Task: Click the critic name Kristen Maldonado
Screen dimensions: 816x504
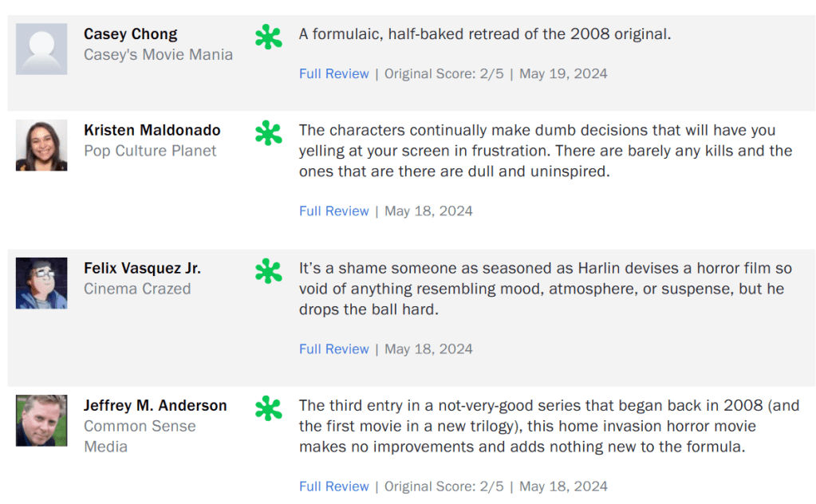Action: pos(152,130)
